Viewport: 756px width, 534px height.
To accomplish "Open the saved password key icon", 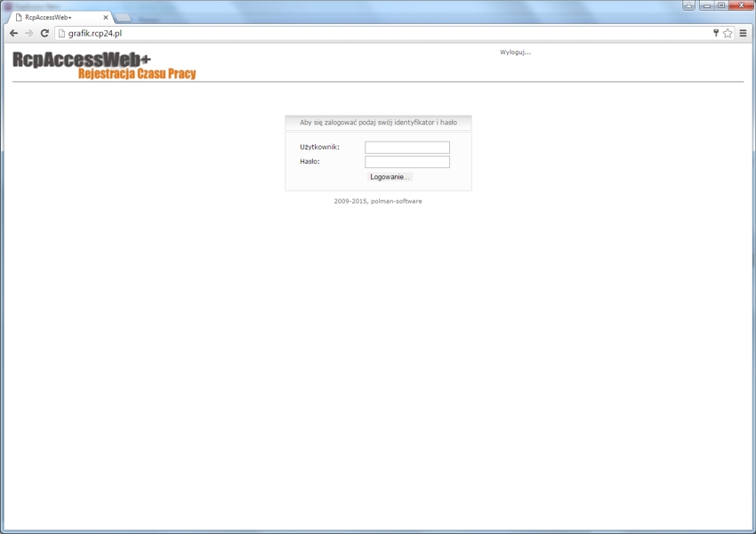I will coord(715,33).
